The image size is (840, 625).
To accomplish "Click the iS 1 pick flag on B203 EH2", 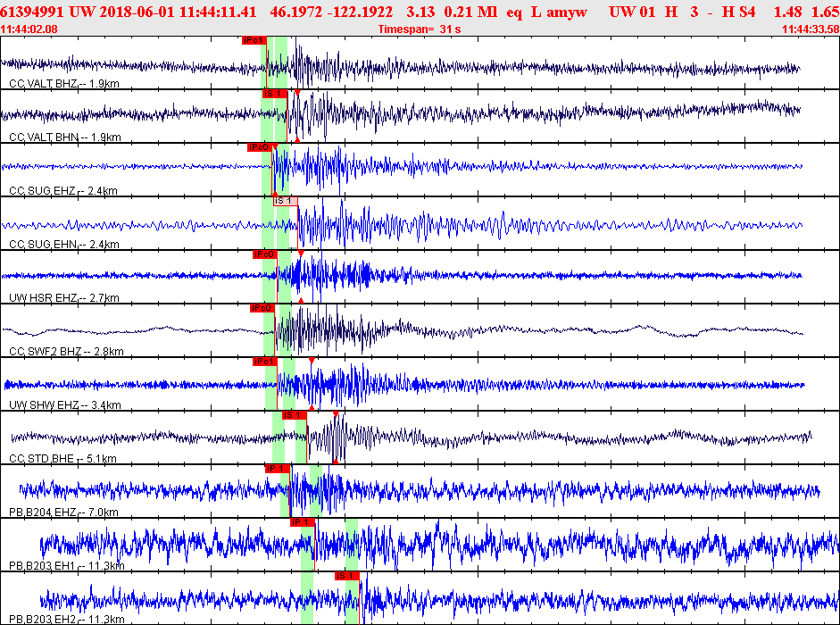I will coord(347,576).
